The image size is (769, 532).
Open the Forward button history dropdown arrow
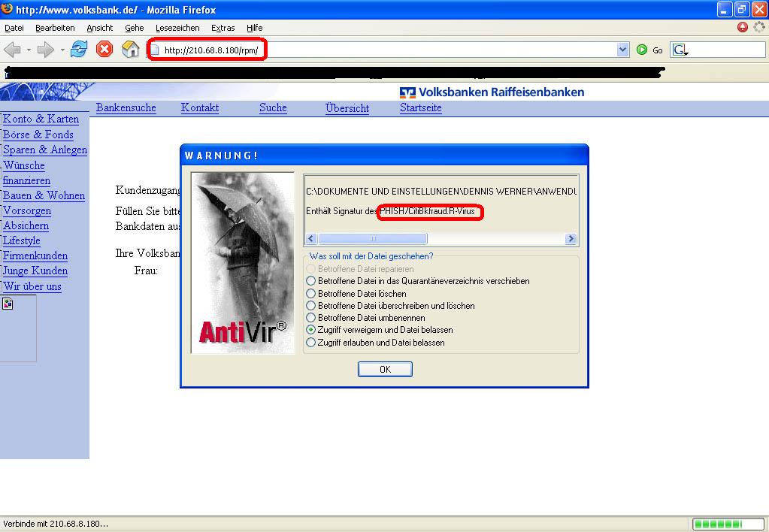point(62,50)
